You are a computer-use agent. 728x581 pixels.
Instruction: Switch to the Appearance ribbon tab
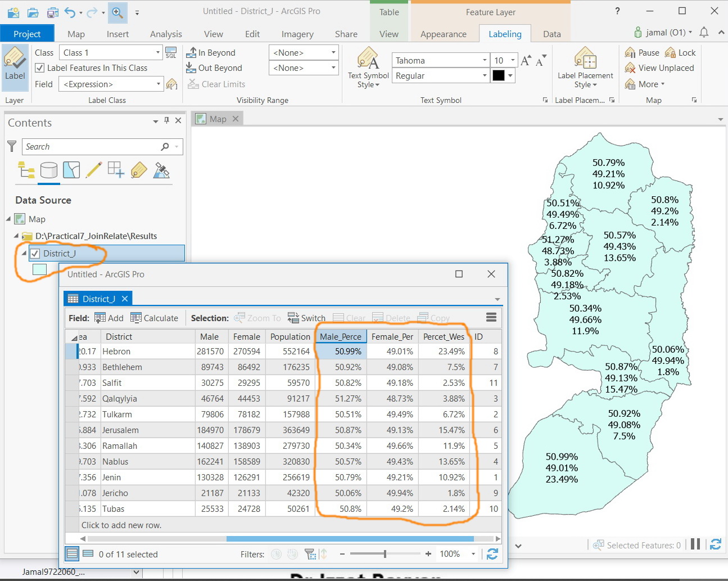[443, 34]
